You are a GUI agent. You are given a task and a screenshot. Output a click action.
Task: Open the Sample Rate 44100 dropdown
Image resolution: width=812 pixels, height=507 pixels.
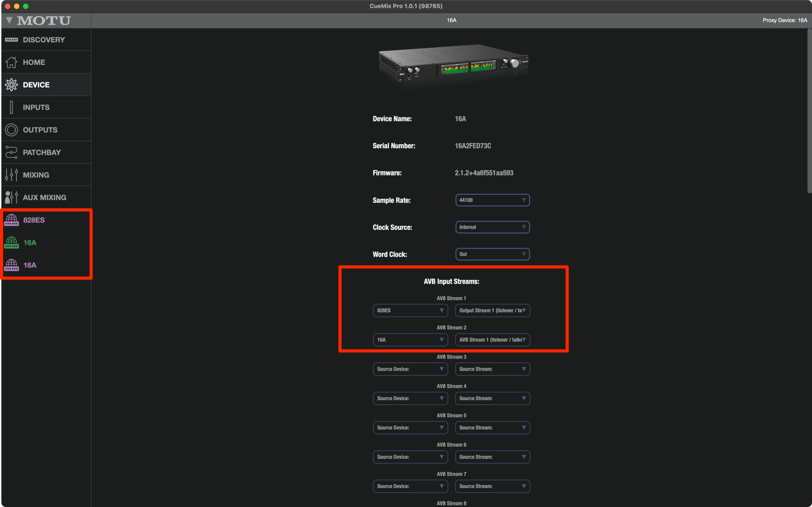492,200
